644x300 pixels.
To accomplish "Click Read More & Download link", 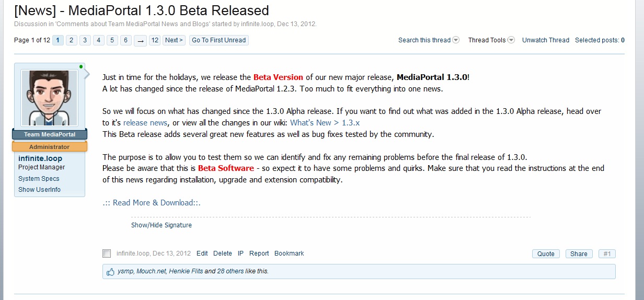I will point(152,203).
